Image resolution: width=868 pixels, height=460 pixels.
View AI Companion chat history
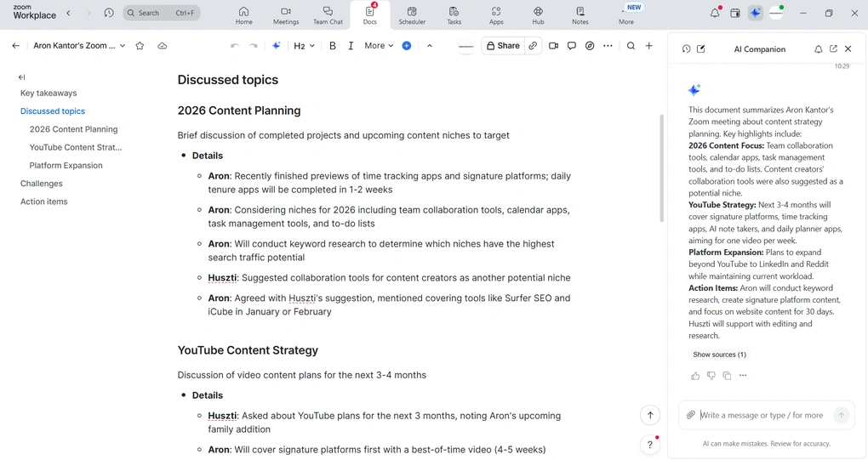tap(687, 48)
